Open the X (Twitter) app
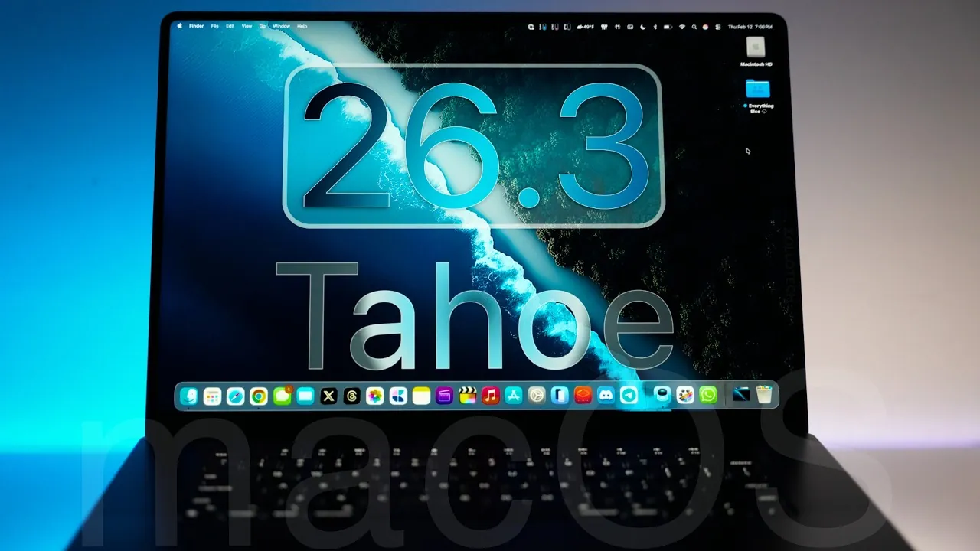Screen dimensions: 980x551 pyautogui.click(x=328, y=396)
